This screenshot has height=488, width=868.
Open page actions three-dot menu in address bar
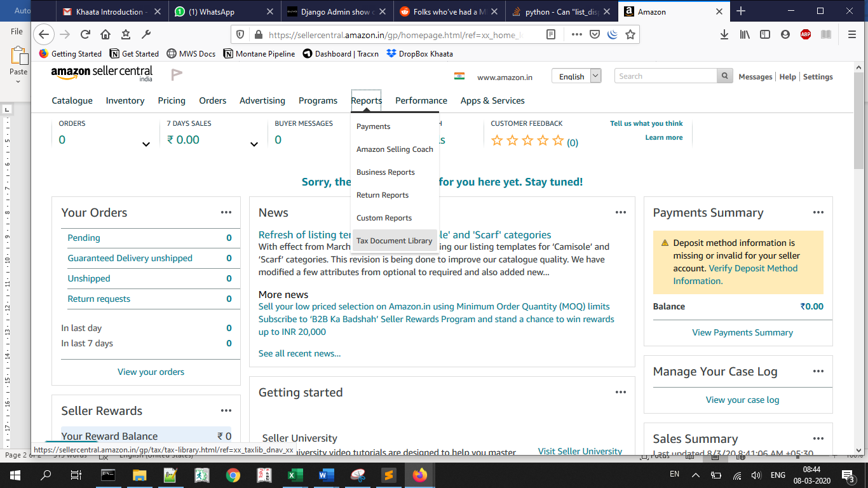577,35
